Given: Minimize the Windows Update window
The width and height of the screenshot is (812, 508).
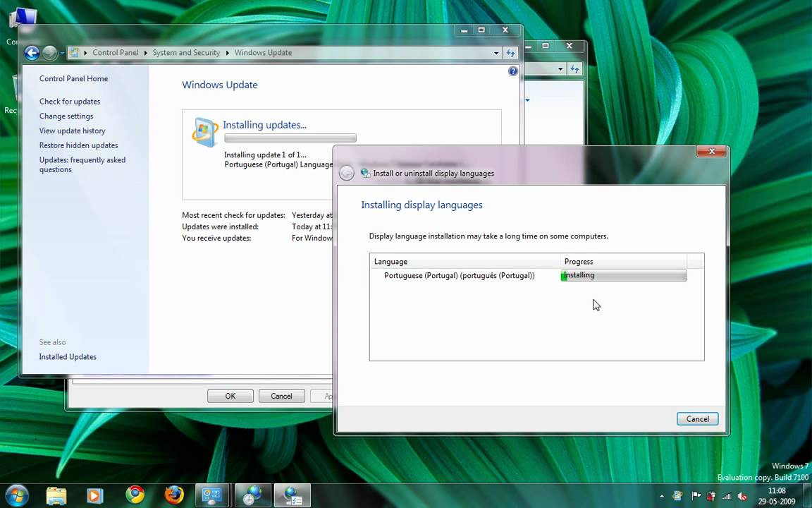Looking at the screenshot, I should tap(464, 30).
